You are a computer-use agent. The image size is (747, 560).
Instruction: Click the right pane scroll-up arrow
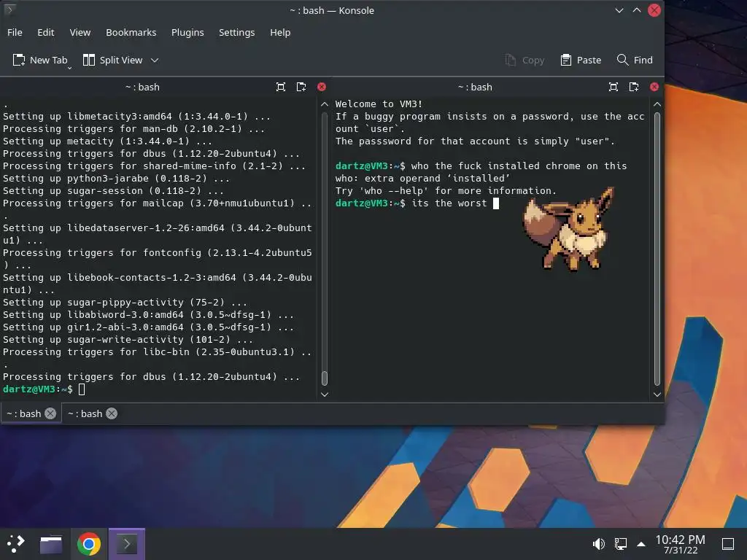point(657,104)
